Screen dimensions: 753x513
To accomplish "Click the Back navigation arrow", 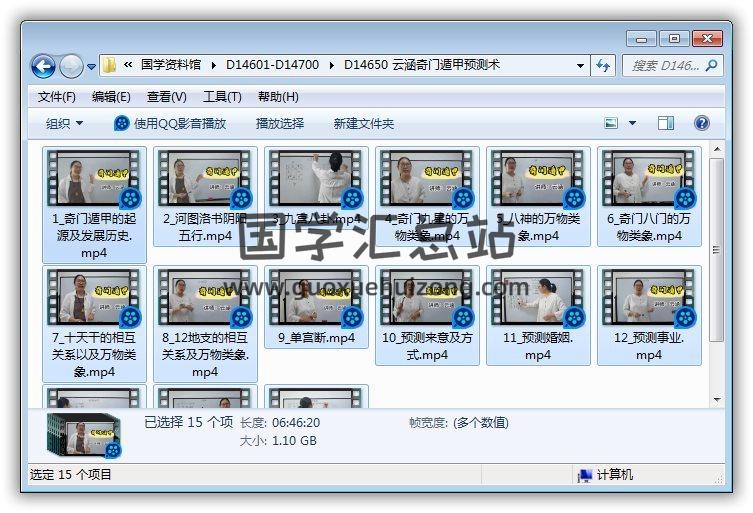I will 43,67.
